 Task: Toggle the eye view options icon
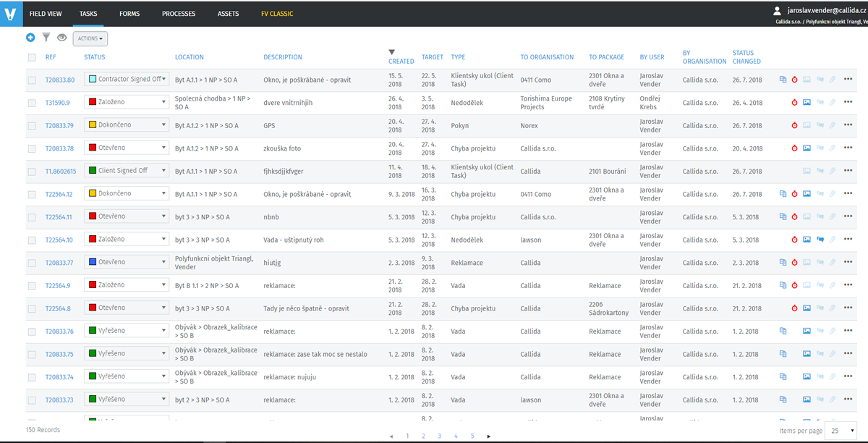[x=61, y=38]
